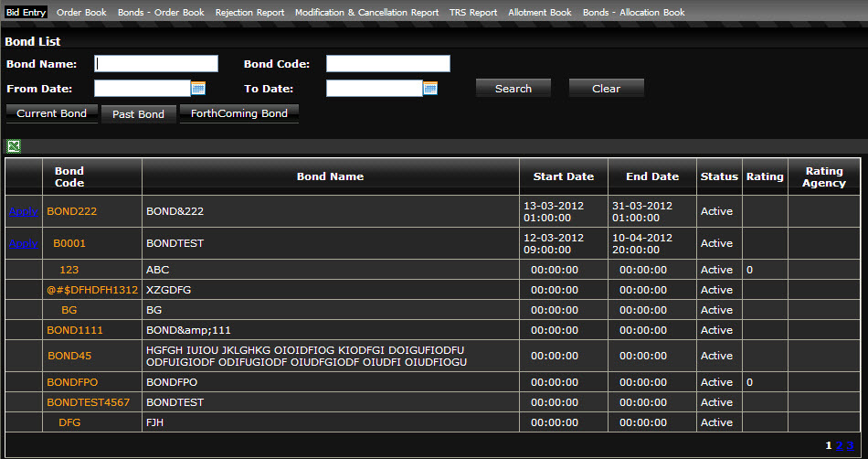Show Past Bond list

coord(138,114)
